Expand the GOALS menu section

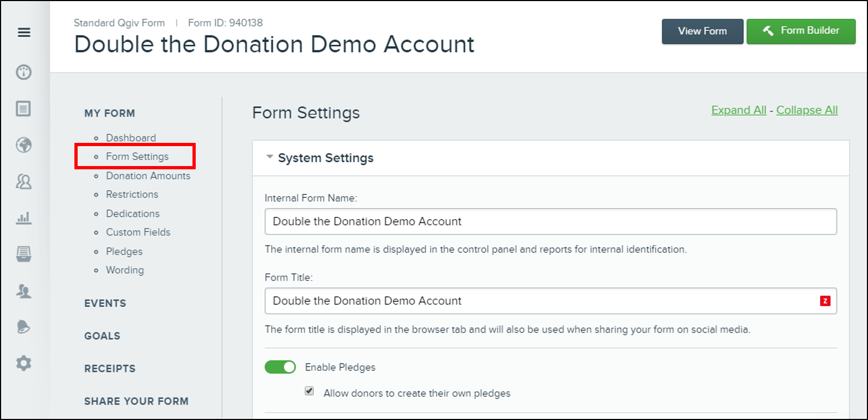pyautogui.click(x=102, y=336)
